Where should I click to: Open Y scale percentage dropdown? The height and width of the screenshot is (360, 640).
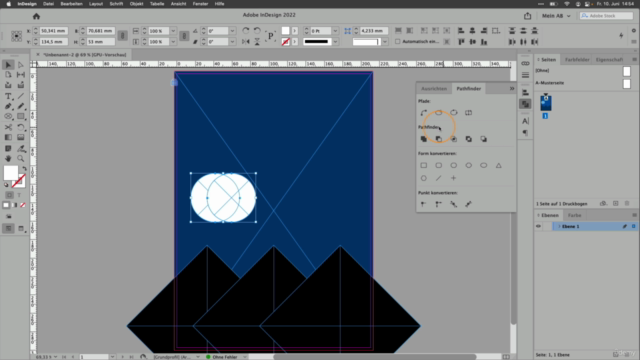(x=173, y=42)
